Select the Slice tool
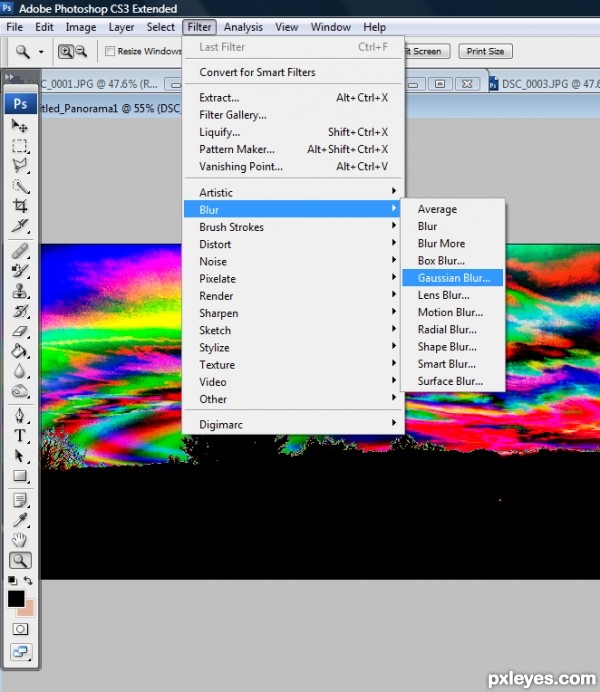 tap(19, 226)
